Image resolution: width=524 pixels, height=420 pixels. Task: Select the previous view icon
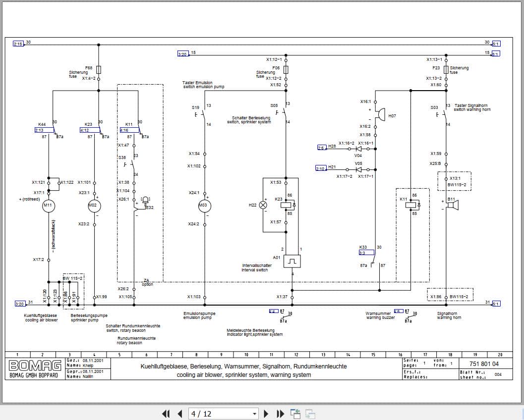[x=295, y=413]
